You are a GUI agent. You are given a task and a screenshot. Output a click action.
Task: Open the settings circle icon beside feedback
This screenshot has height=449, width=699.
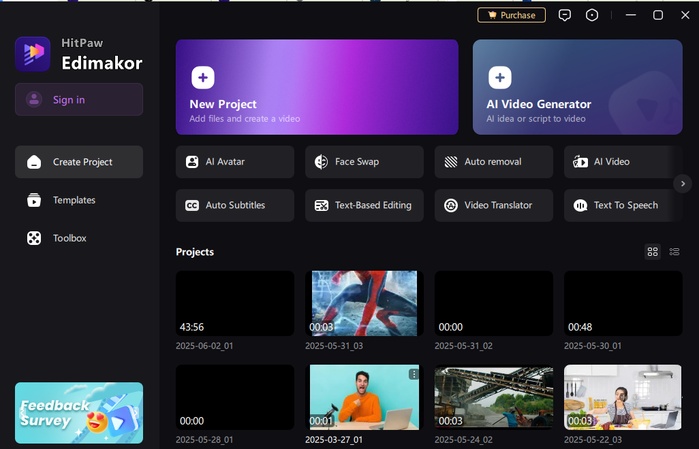592,15
